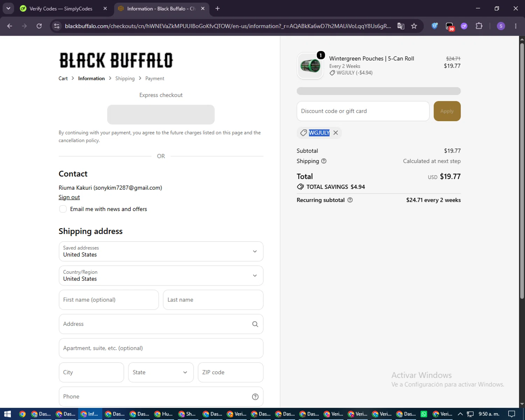Open the Extensions puzzle menu
The height and width of the screenshot is (420, 525).
479,26
